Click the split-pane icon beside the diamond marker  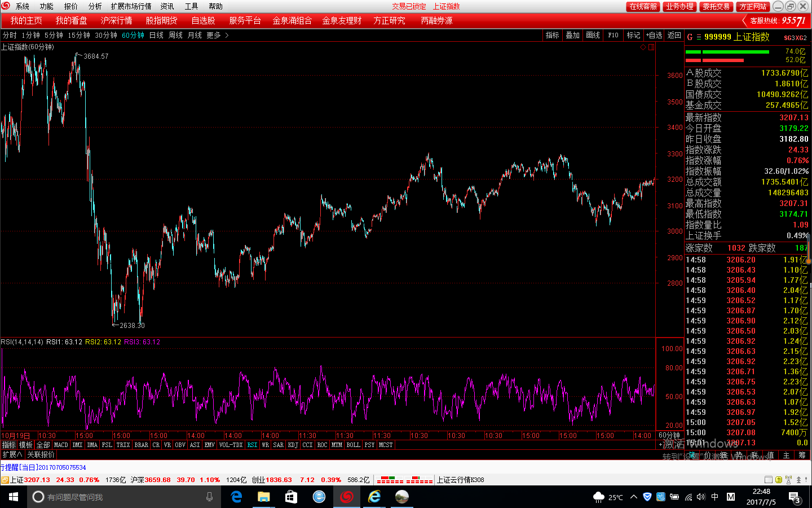pos(651,47)
